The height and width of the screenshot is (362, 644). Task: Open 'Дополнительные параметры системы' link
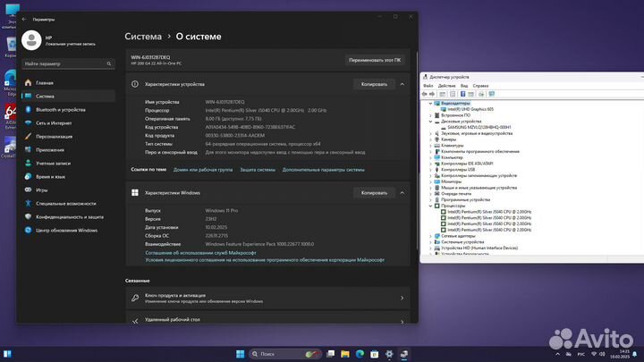pos(323,170)
